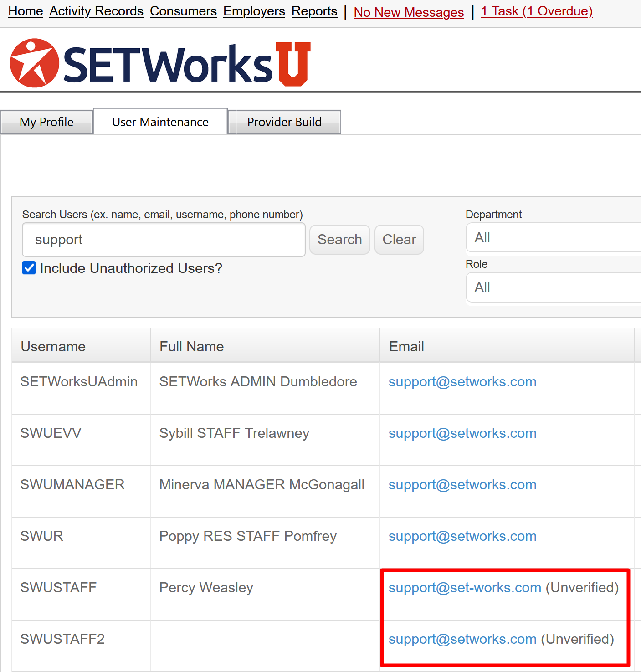Open the Department dropdown
Viewport: 641px width, 672px height.
(x=553, y=237)
